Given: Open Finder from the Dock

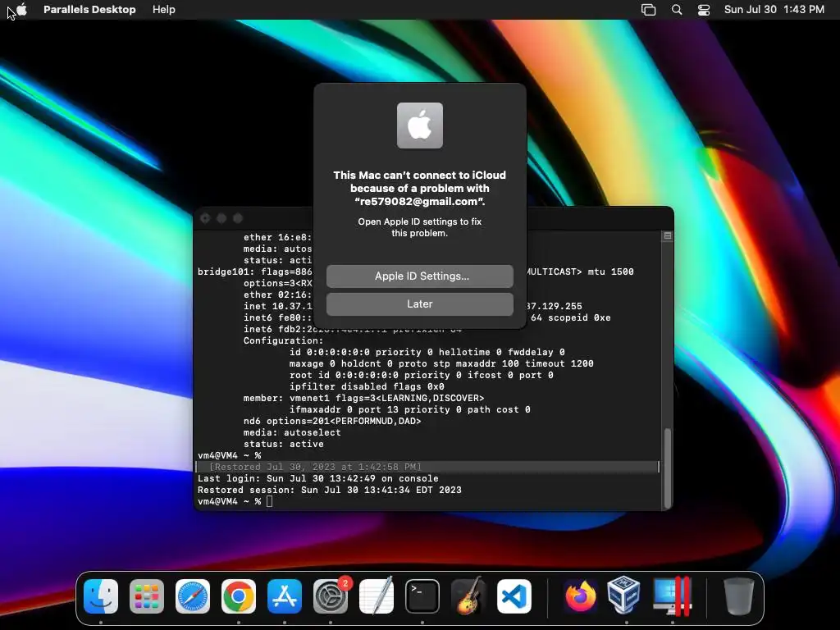Looking at the screenshot, I should click(101, 596).
